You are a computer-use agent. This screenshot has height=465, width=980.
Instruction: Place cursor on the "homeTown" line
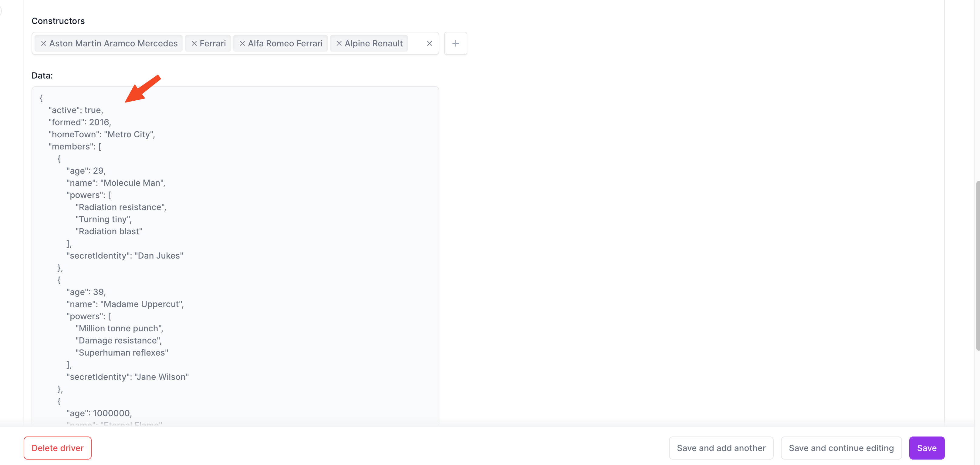coord(102,134)
